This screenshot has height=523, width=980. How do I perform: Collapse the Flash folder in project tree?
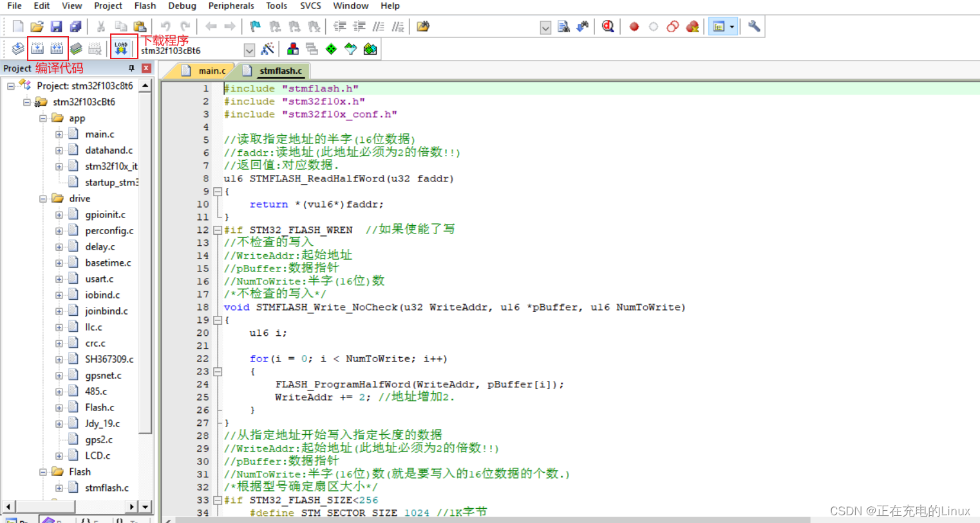(x=42, y=472)
